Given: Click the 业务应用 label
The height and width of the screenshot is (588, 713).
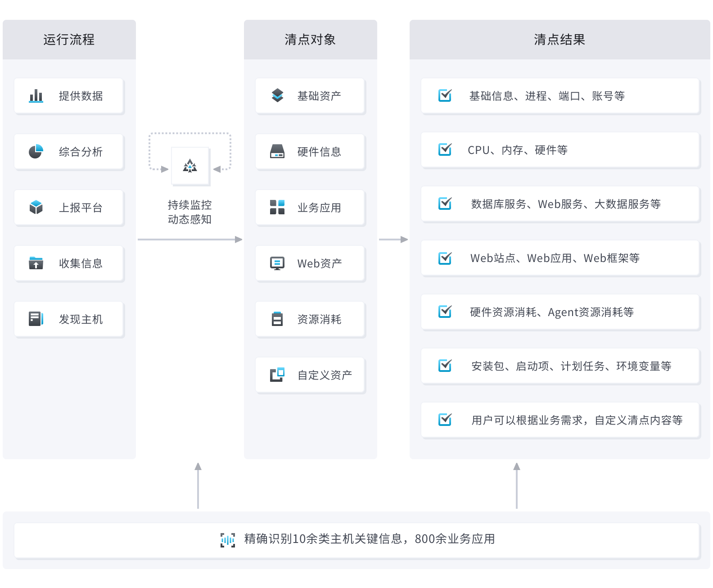Looking at the screenshot, I should tap(319, 208).
